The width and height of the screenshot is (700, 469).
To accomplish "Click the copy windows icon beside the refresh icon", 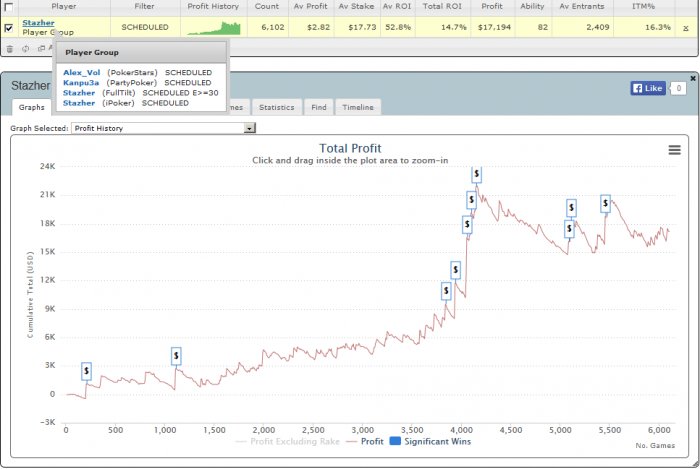I will coord(42,48).
